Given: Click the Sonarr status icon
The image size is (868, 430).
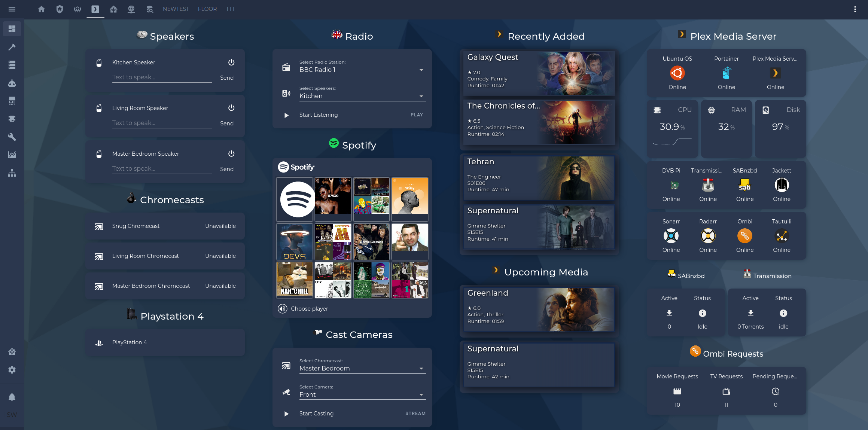Looking at the screenshot, I should coord(671,236).
